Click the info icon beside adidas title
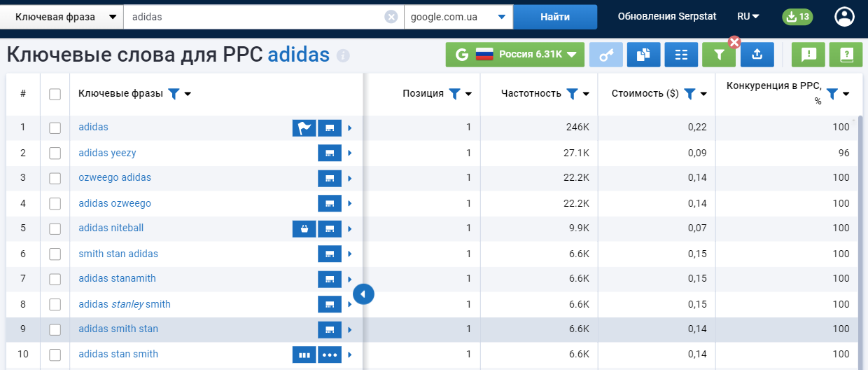 (343, 55)
